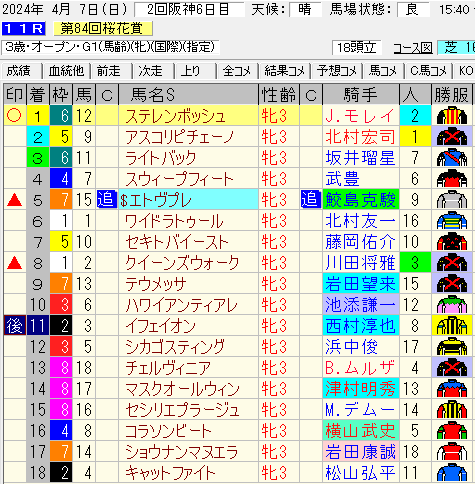Click horse name アスコリピチェーノ

tap(180, 137)
